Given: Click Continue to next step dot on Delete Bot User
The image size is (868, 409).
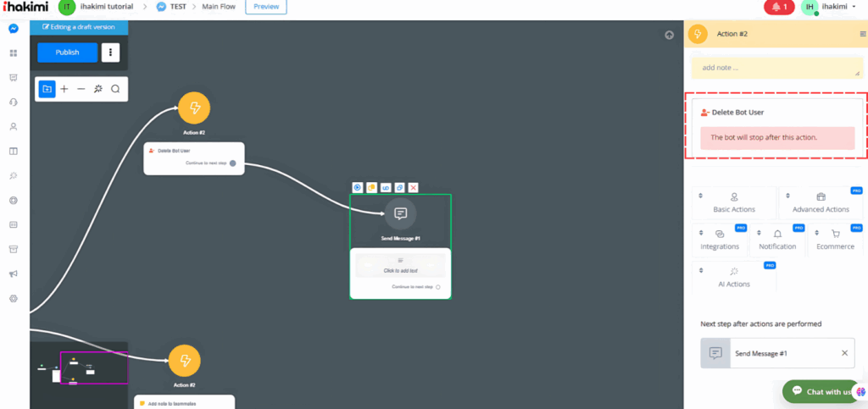Looking at the screenshot, I should 233,163.
